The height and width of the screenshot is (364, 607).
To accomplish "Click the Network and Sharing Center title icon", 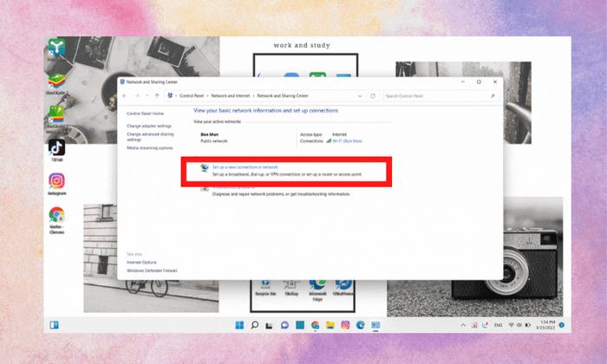I will tap(122, 82).
